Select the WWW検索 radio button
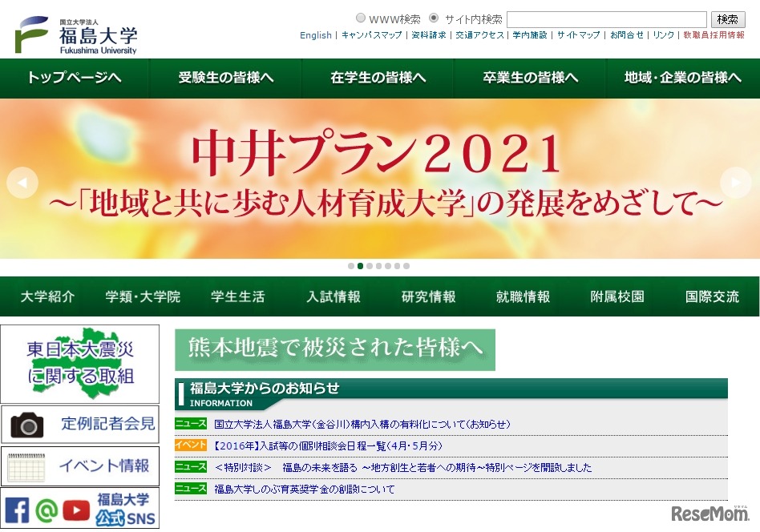 (362, 18)
